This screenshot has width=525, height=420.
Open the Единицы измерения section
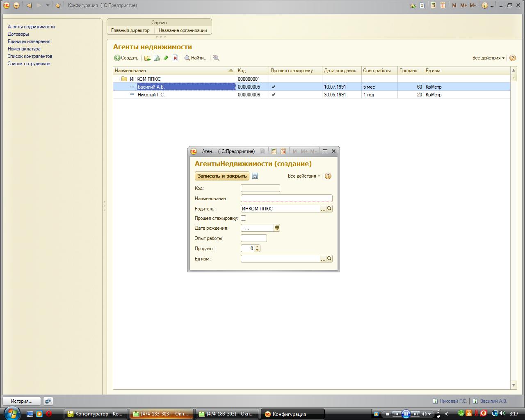[29, 41]
